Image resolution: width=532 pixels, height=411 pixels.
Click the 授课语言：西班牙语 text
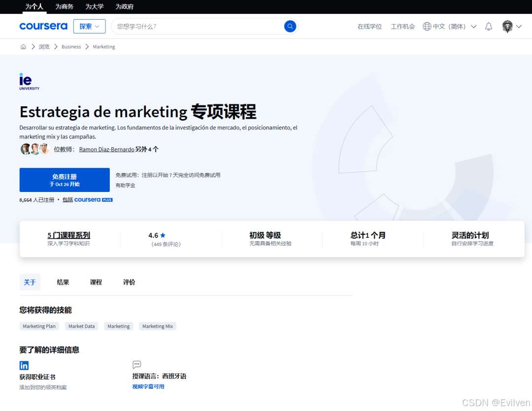pyautogui.click(x=159, y=376)
